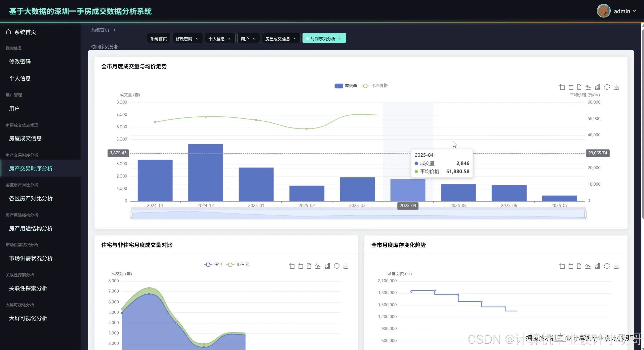Open data view icon in top chart
644x350 pixels.
[x=579, y=87]
